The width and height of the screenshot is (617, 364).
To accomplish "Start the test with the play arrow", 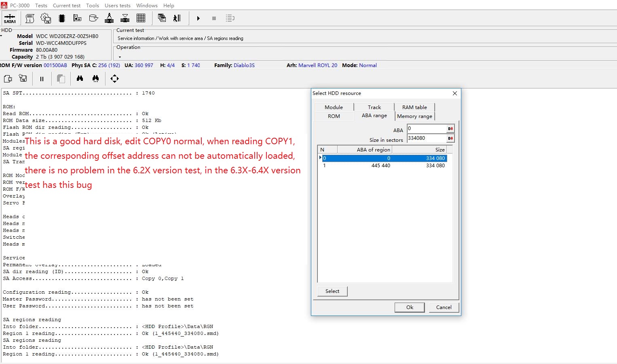I will coord(198,18).
